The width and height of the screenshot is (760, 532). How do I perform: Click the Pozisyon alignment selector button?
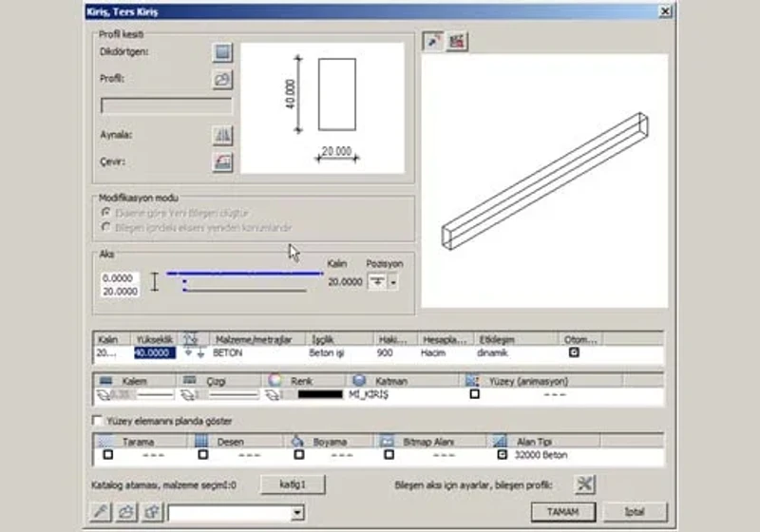click(377, 281)
